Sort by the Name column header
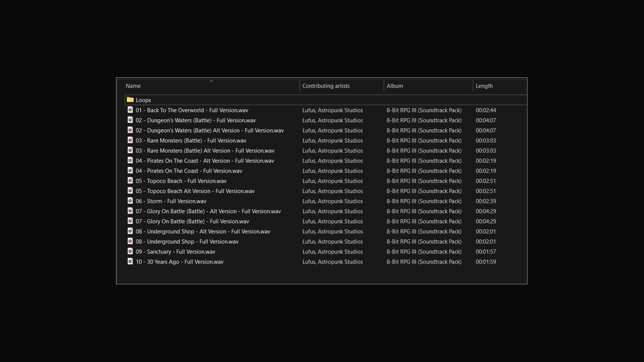The width and height of the screenshot is (644, 362). click(133, 86)
